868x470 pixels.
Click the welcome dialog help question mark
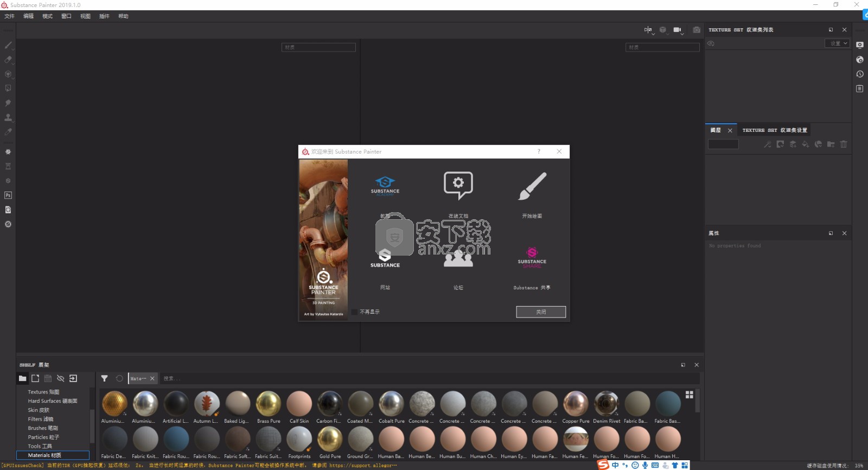pyautogui.click(x=539, y=151)
